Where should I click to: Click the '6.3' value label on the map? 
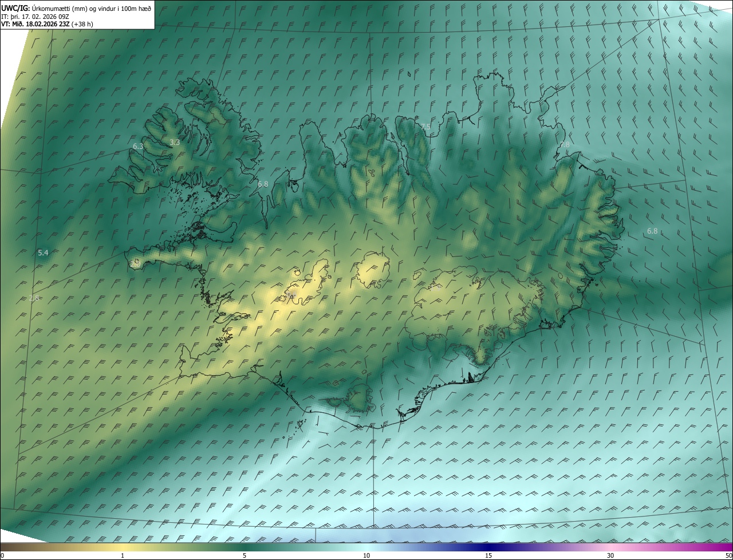coord(138,147)
